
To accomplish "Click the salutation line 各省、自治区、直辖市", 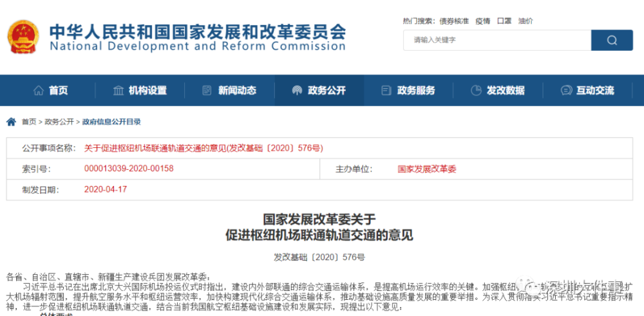I will coord(108,277).
